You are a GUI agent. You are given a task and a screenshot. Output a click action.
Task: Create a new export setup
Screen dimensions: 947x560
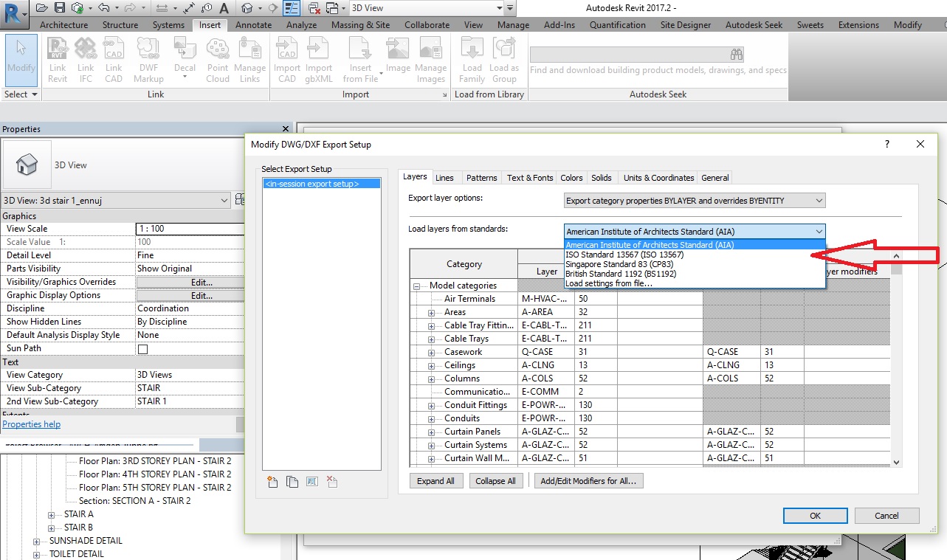pos(272,482)
